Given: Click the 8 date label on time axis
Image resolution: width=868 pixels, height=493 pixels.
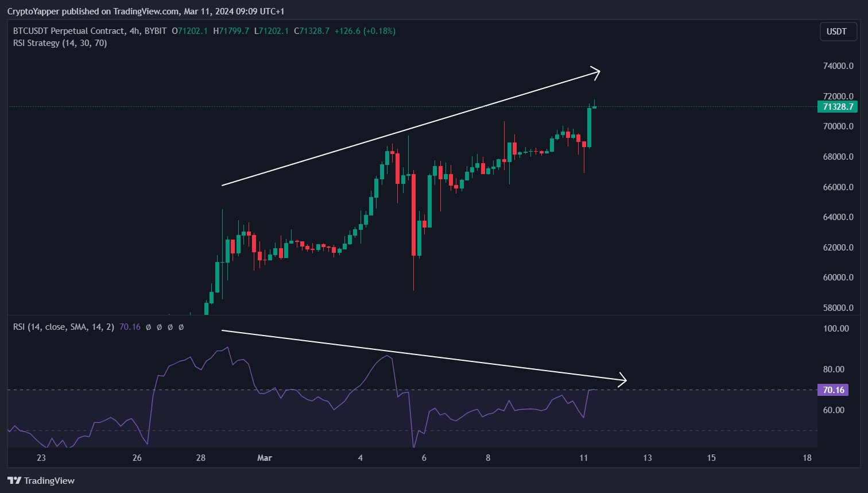Looking at the screenshot, I should 488,458.
